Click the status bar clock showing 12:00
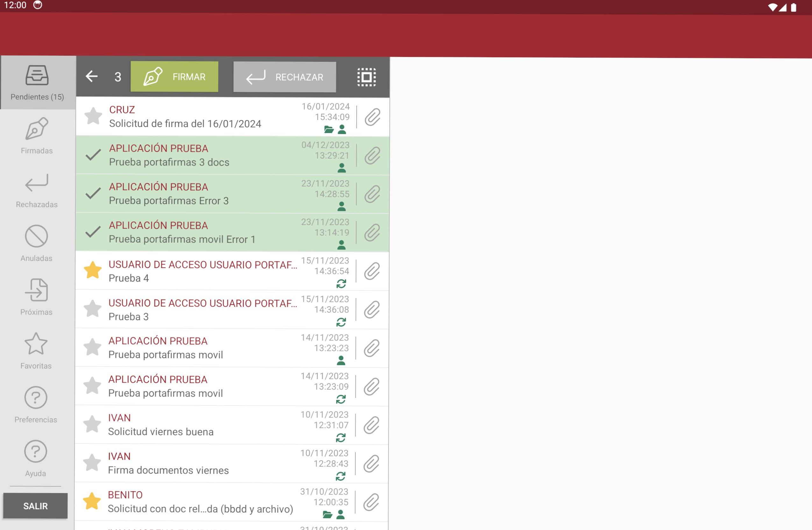The height and width of the screenshot is (530, 812). [x=15, y=5]
